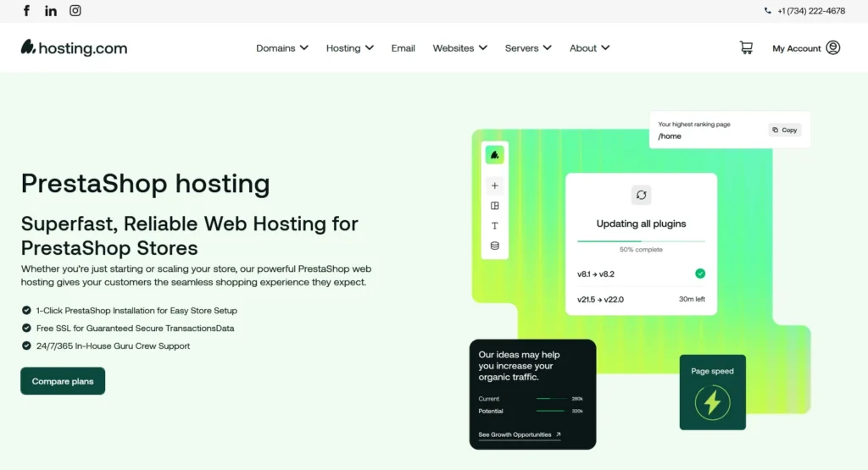Viewport: 868px width, 470px height.
Task: Click the check icon beside 1-Click PrestaShop Installation
Action: click(26, 310)
